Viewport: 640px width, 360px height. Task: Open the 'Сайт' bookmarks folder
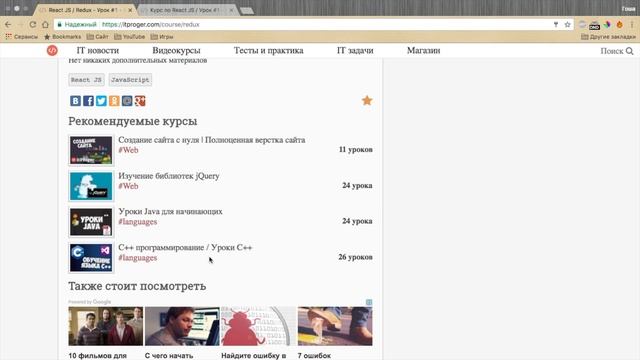tap(98, 37)
